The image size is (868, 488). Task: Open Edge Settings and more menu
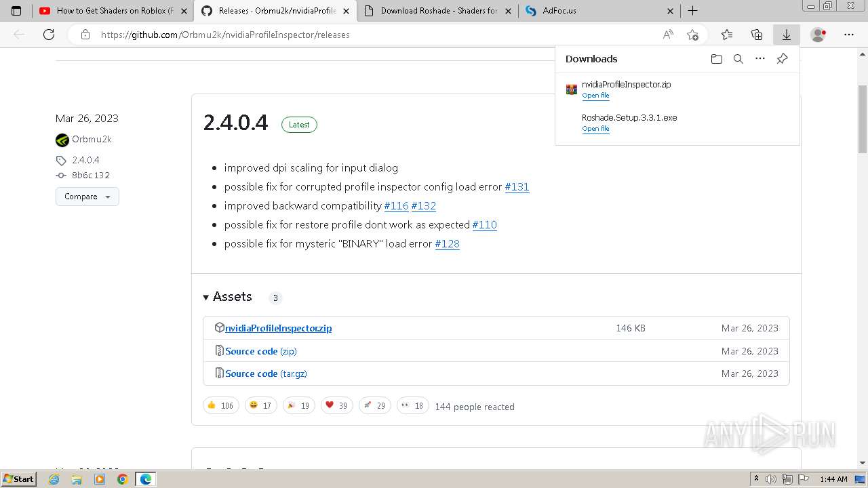pos(849,35)
